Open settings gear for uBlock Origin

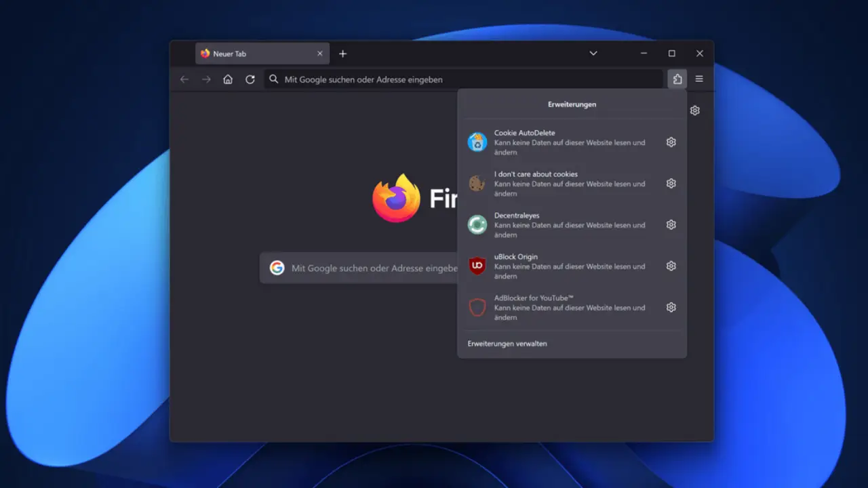coord(671,266)
